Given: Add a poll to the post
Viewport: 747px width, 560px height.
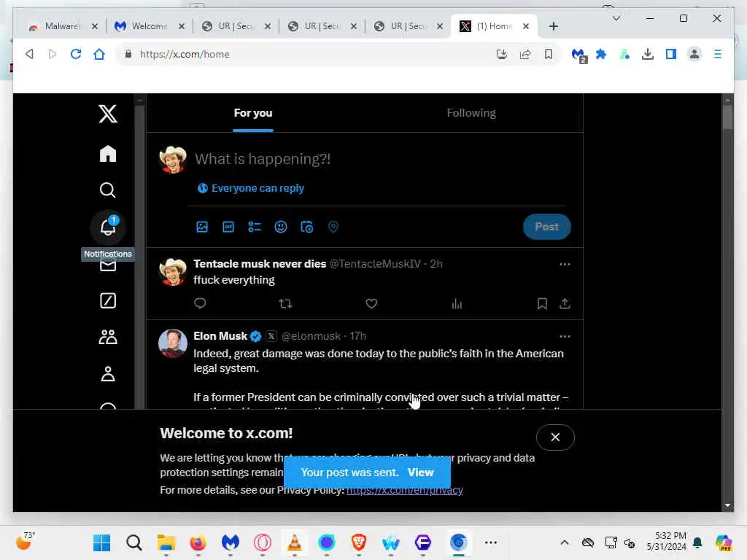Looking at the screenshot, I should tap(255, 227).
